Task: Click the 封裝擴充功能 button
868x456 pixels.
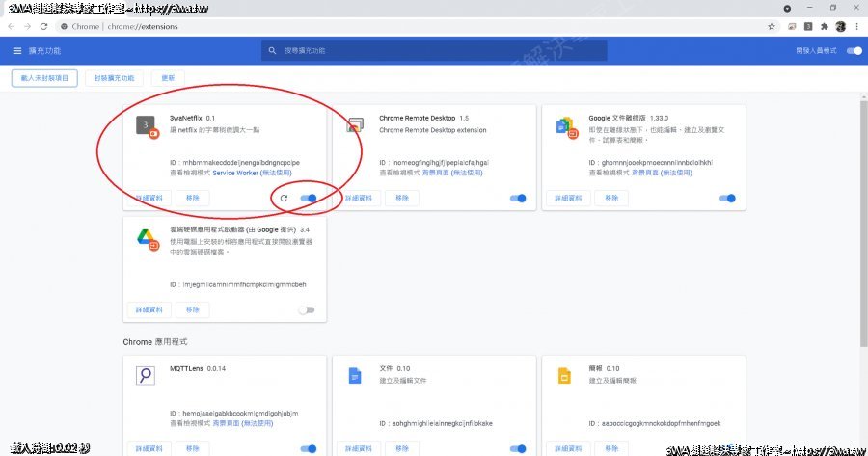Action: click(115, 77)
